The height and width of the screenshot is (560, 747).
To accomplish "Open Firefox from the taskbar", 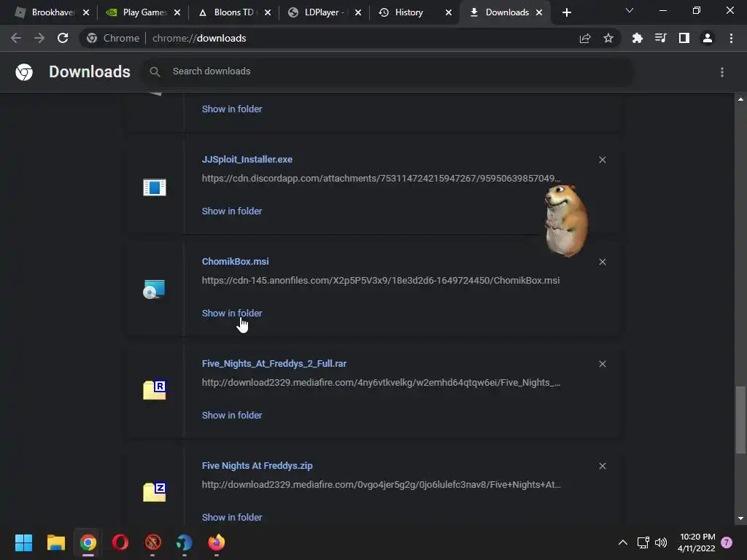I will click(x=217, y=542).
